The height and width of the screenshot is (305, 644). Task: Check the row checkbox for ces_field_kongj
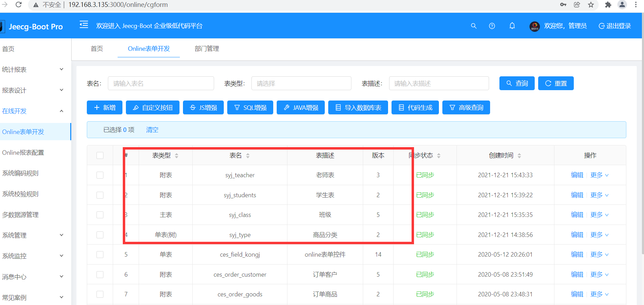(x=100, y=255)
